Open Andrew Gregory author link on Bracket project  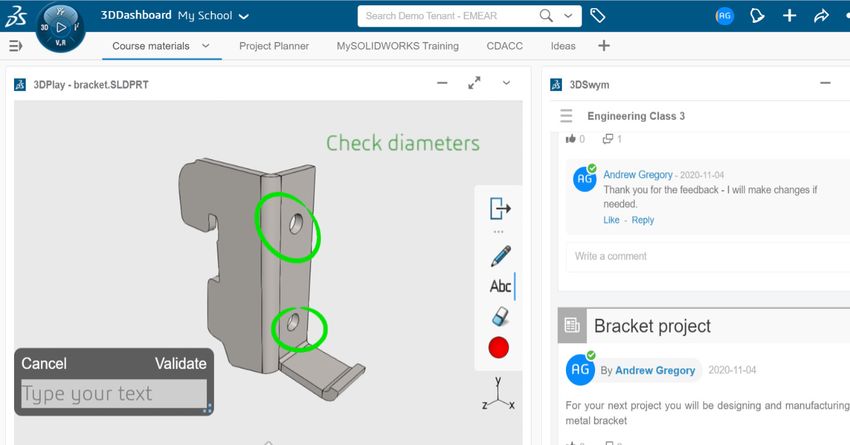point(655,370)
